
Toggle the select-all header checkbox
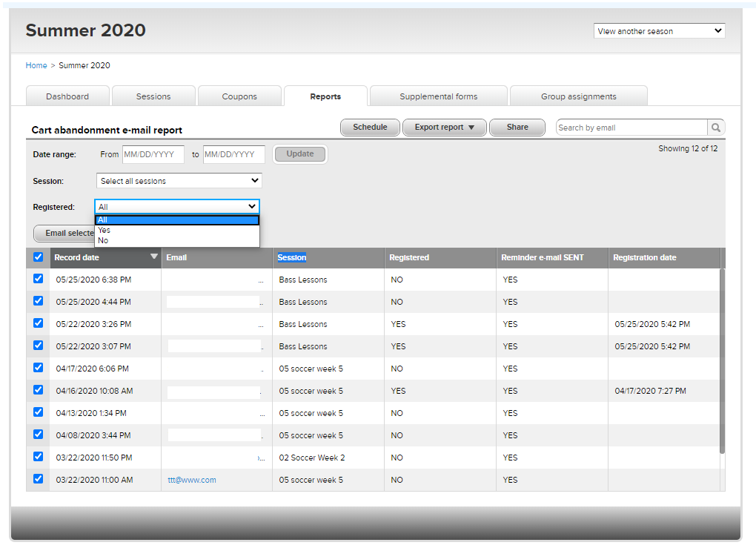[x=39, y=257]
